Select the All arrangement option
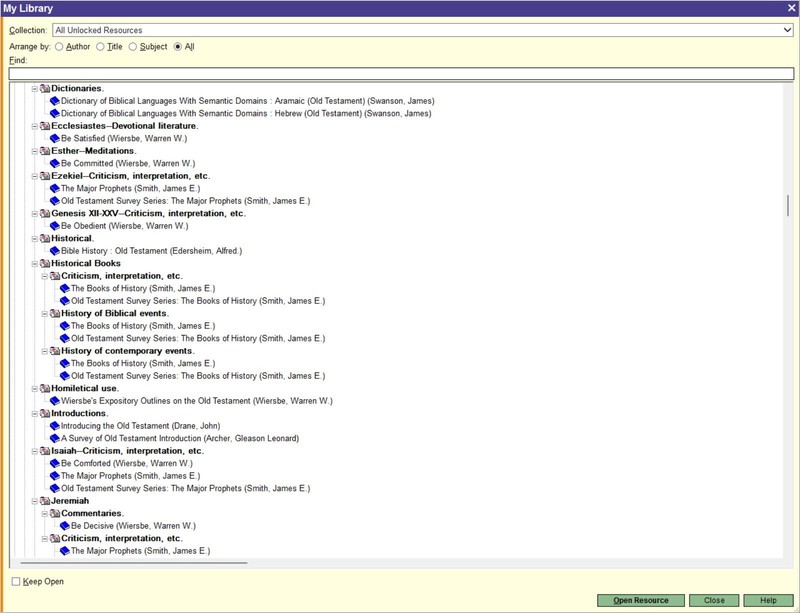The width and height of the screenshot is (800, 613). point(178,46)
